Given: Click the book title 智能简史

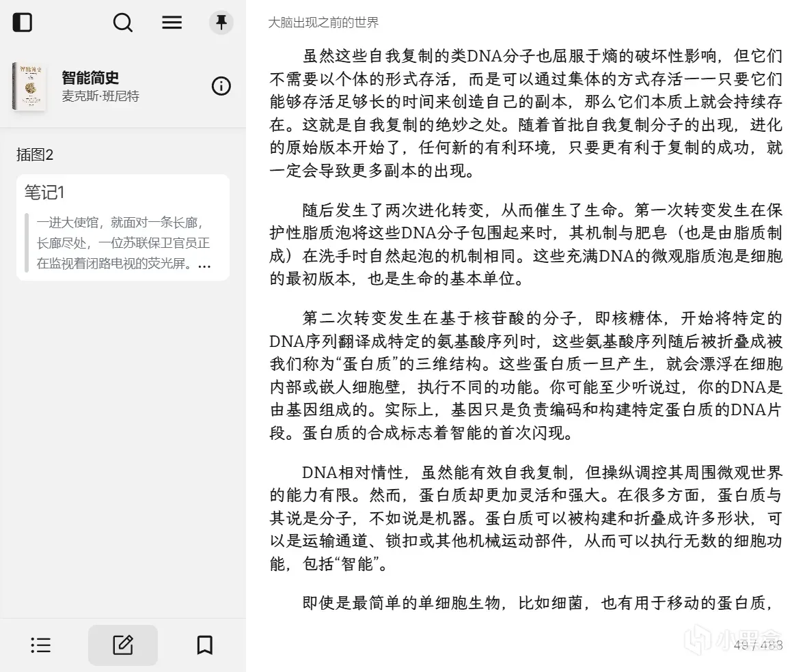Looking at the screenshot, I should click(90, 77).
